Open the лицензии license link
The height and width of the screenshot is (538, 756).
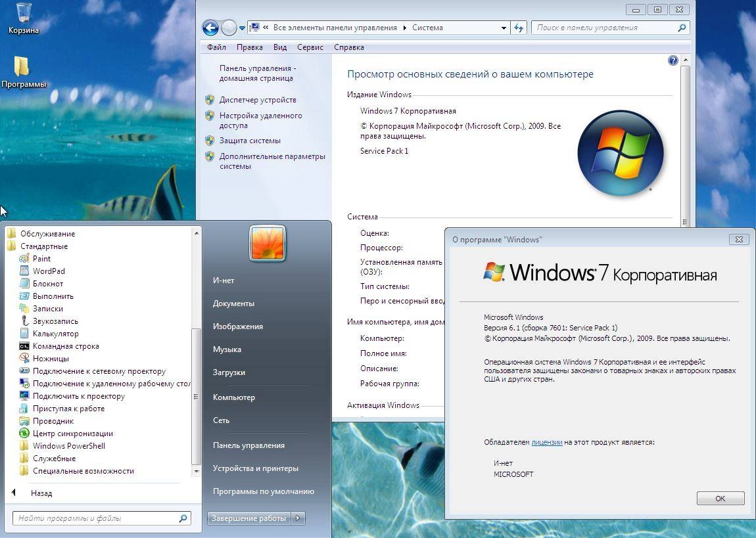tap(547, 442)
